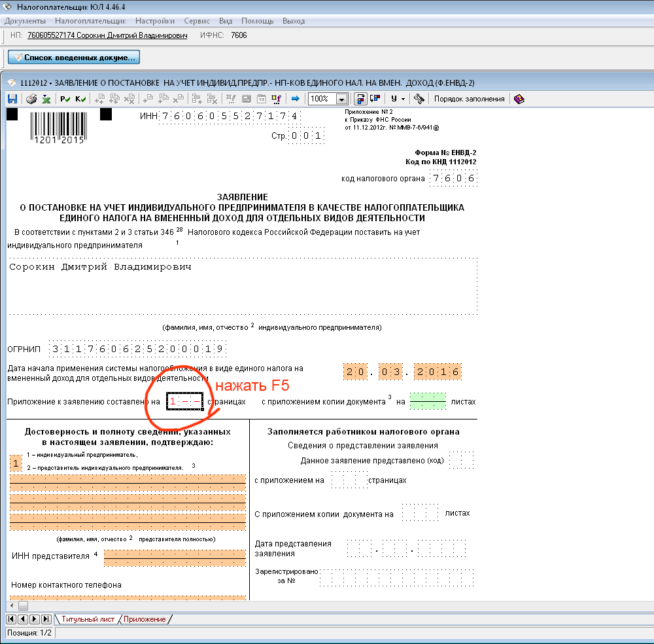Viewport: 654px width, 644px height.
Task: Click the K check mark toolbar icon
Action: (x=80, y=99)
